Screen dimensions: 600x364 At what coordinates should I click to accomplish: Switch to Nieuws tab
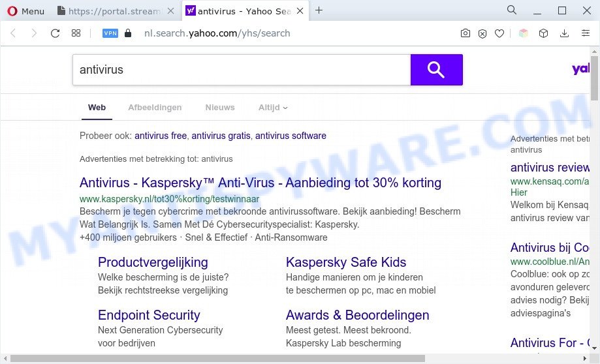[220, 108]
